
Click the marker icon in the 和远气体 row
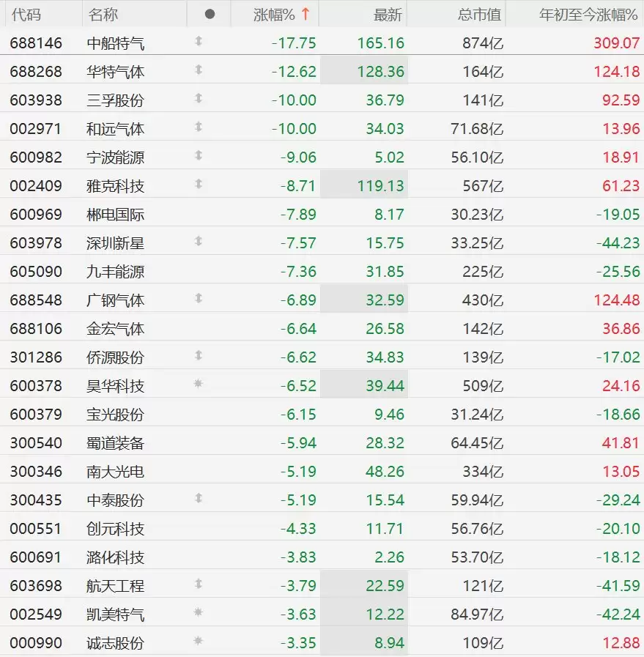[199, 127]
